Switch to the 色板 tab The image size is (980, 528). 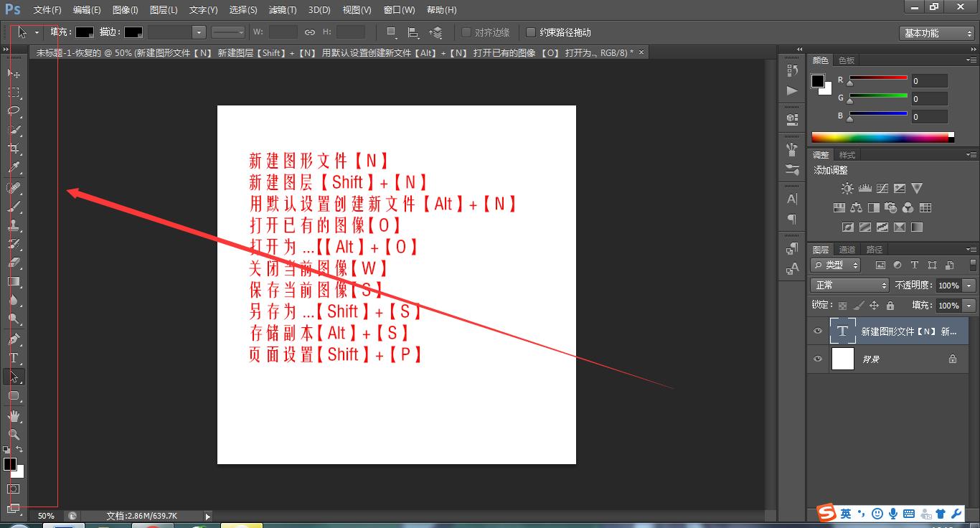pos(847,60)
